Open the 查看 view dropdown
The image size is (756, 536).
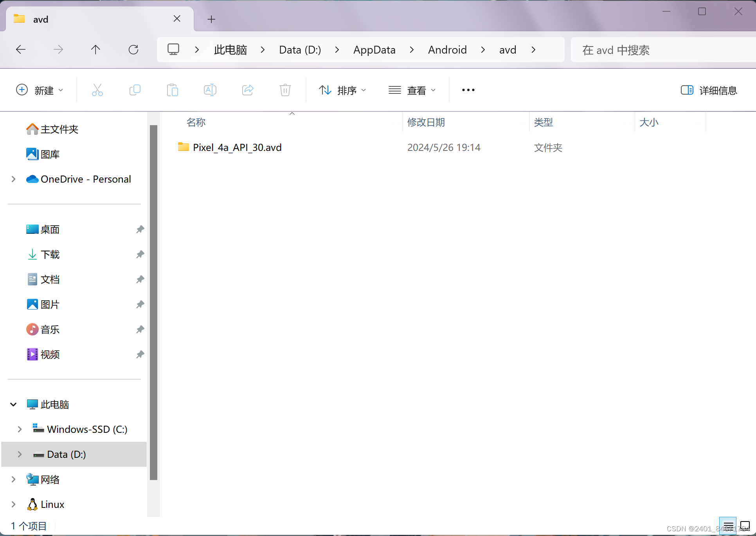(x=412, y=90)
